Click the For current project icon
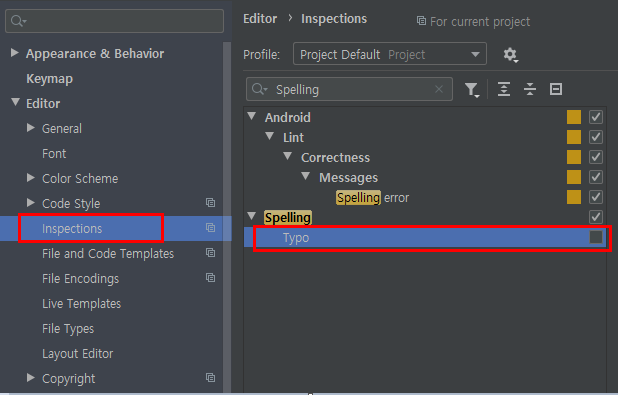 (421, 20)
